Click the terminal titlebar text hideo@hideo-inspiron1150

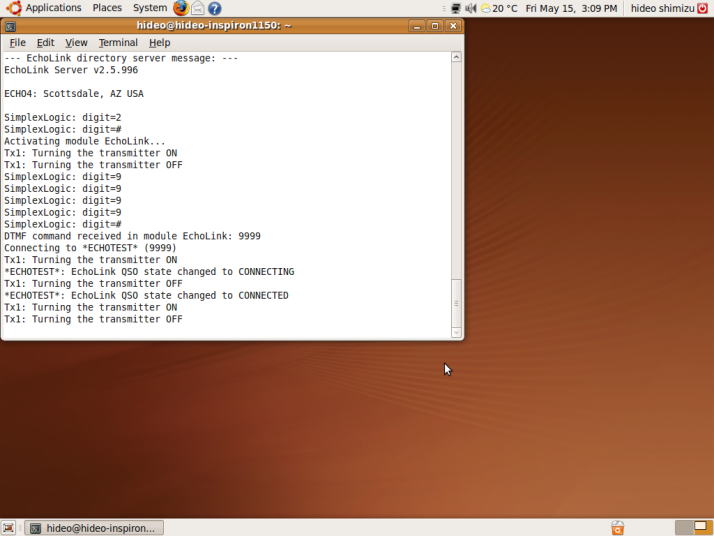pos(214,26)
